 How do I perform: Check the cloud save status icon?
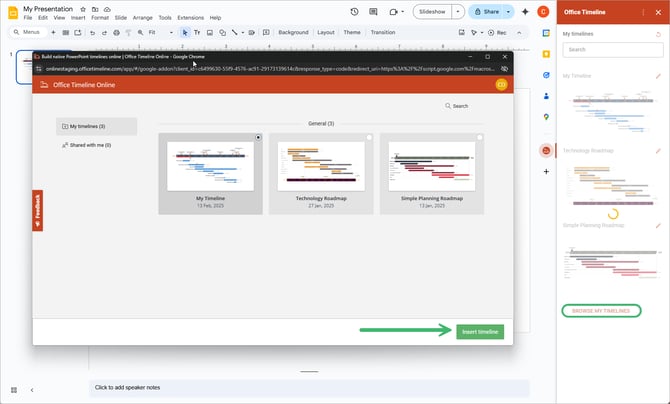coord(107,9)
